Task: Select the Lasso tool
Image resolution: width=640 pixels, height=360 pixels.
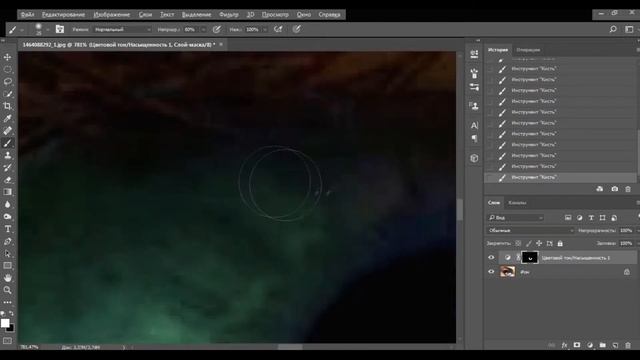Action: click(7, 82)
